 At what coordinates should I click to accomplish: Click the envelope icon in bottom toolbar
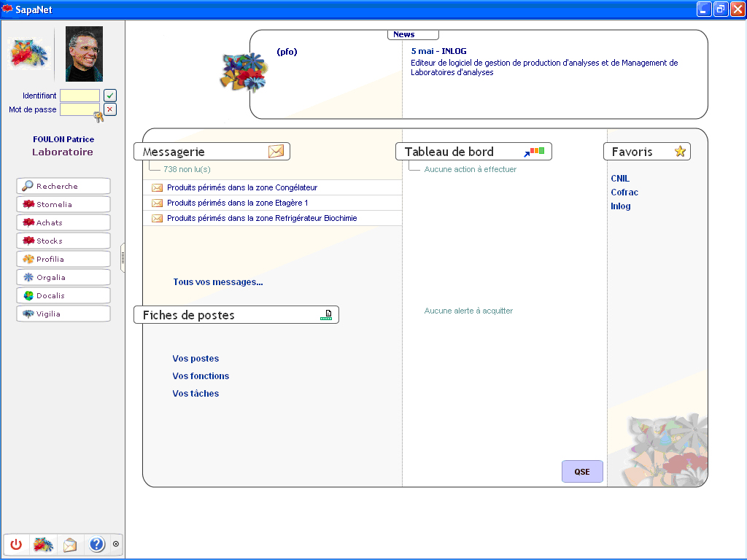click(70, 544)
